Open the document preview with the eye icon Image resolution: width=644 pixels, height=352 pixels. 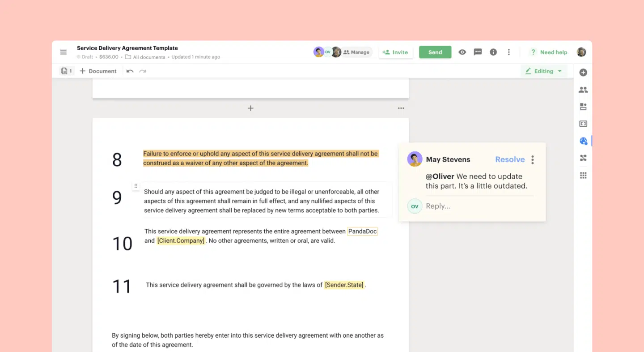[x=462, y=52]
